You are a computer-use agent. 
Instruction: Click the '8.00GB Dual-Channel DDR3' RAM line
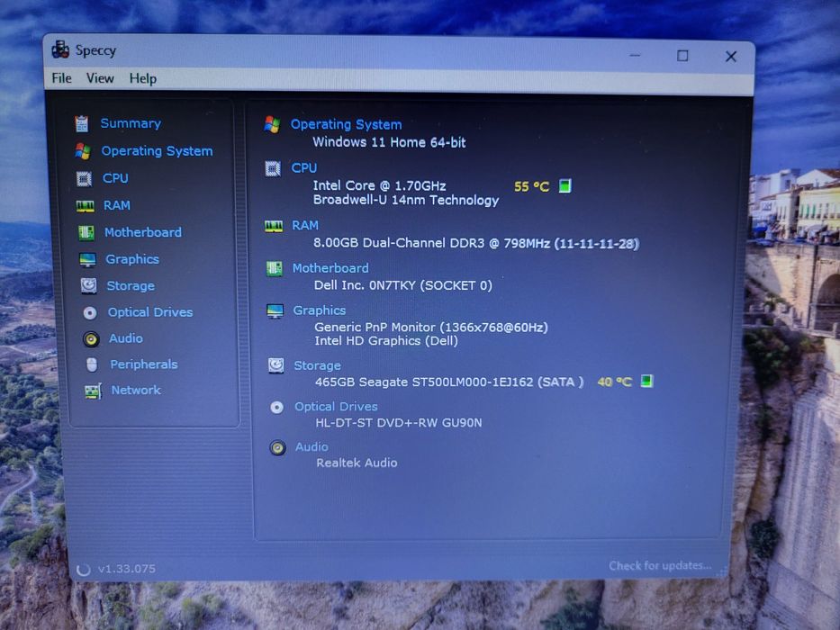[476, 244]
